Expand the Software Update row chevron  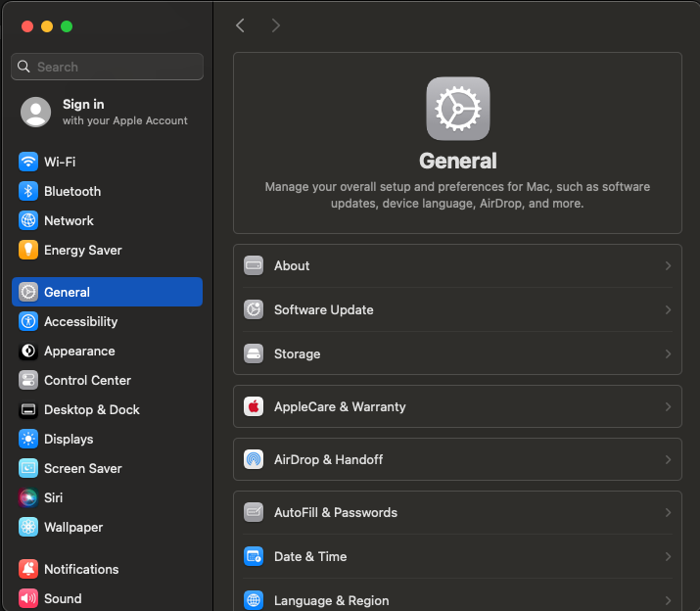click(x=668, y=309)
